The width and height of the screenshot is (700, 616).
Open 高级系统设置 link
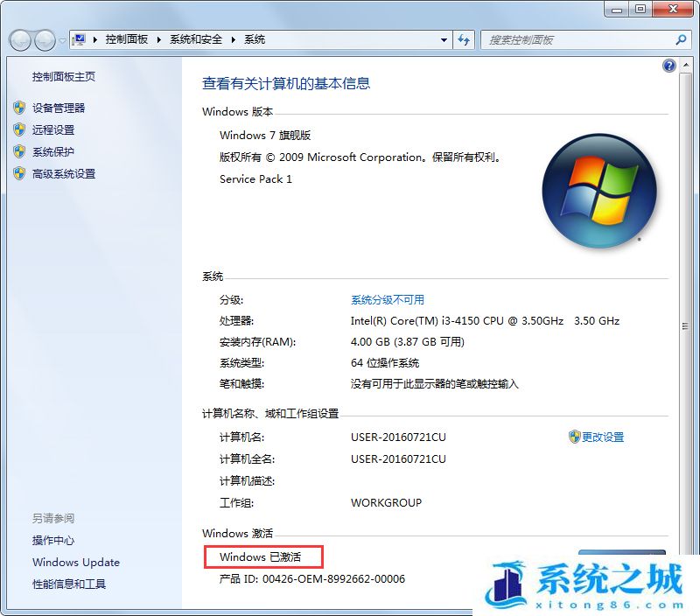(64, 173)
